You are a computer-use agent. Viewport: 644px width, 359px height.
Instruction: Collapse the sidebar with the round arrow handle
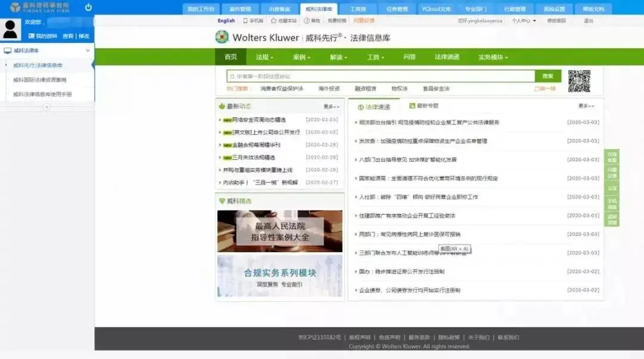[x=47, y=107]
